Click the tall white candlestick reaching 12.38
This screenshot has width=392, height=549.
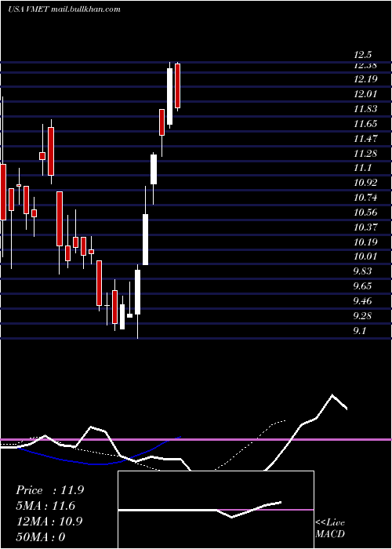(170, 96)
